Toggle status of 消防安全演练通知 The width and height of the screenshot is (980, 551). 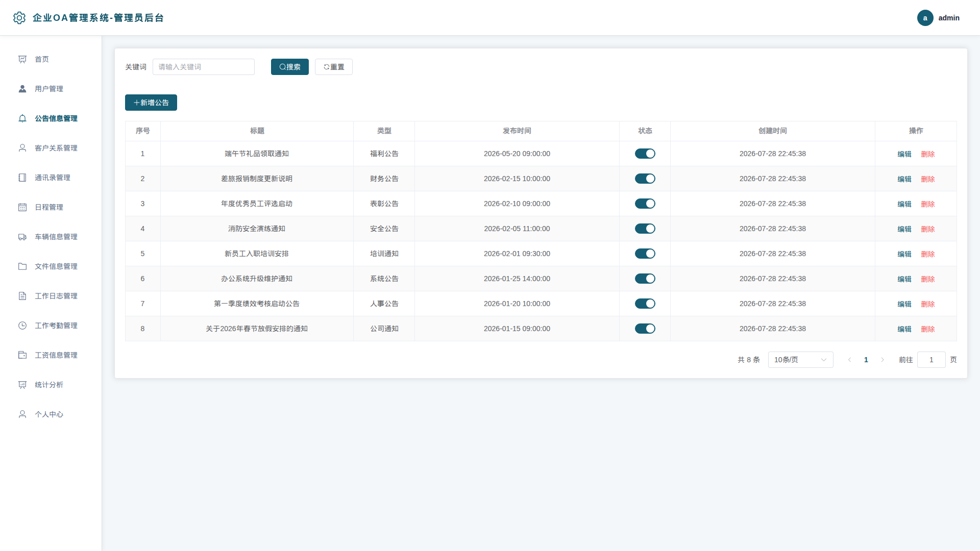tap(645, 229)
